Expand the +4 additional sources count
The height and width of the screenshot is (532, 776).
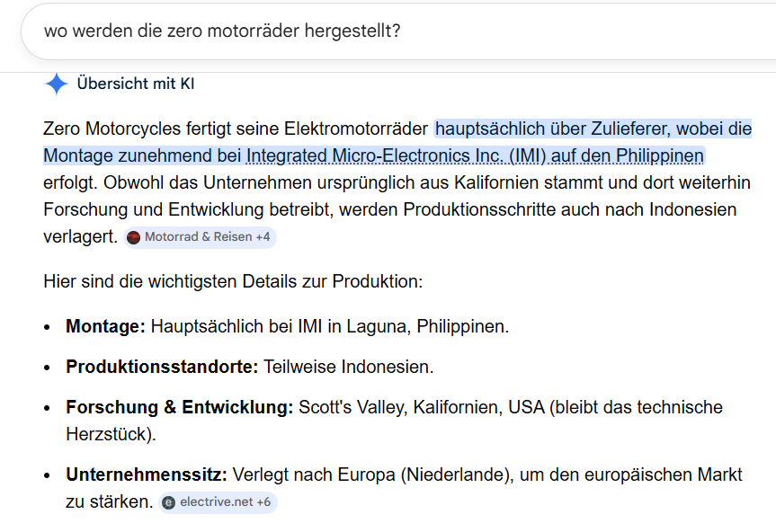coord(263,237)
